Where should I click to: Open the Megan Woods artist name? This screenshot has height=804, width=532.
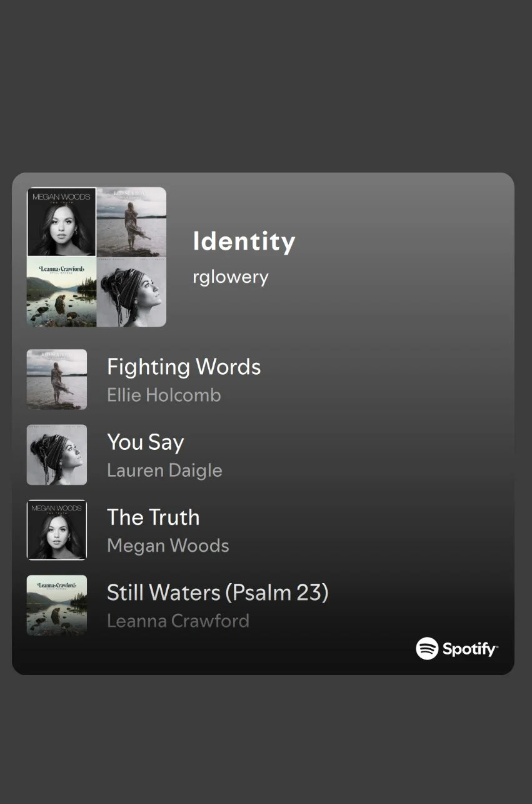168,546
